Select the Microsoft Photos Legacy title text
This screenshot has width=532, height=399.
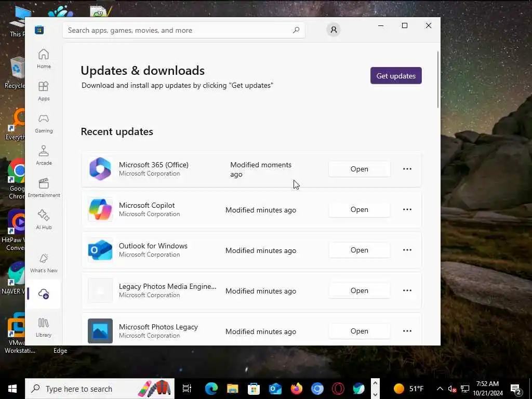click(158, 327)
